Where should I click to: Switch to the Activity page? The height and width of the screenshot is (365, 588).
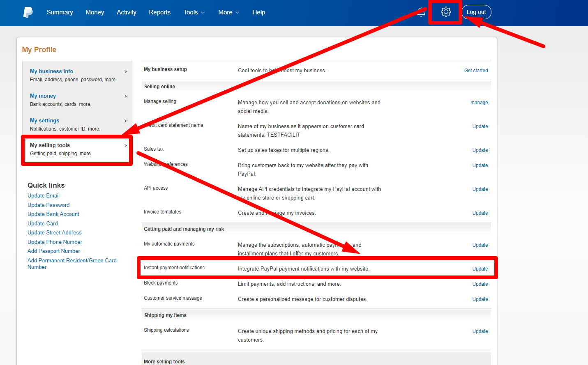(x=127, y=12)
